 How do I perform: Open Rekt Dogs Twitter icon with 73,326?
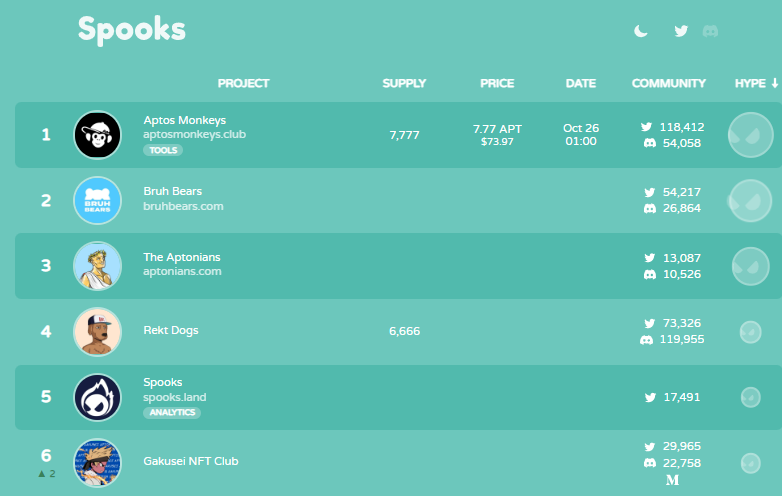coord(649,324)
